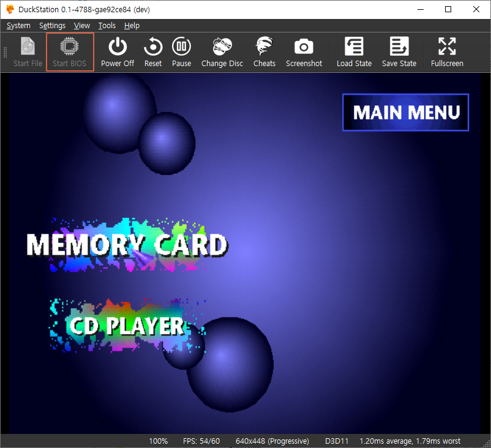Select CD PLAYER in the BIOS menu
Viewport: 491px width, 448px height.
click(127, 326)
